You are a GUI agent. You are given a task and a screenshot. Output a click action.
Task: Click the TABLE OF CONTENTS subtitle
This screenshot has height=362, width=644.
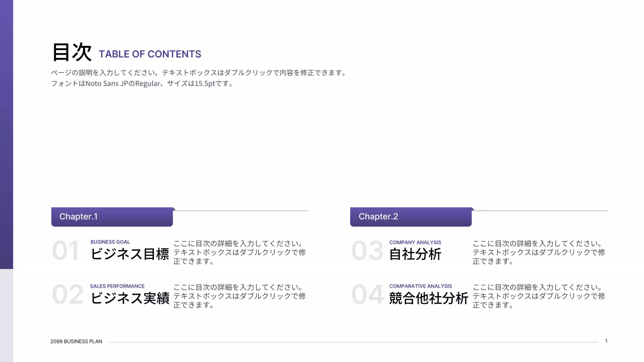[150, 54]
